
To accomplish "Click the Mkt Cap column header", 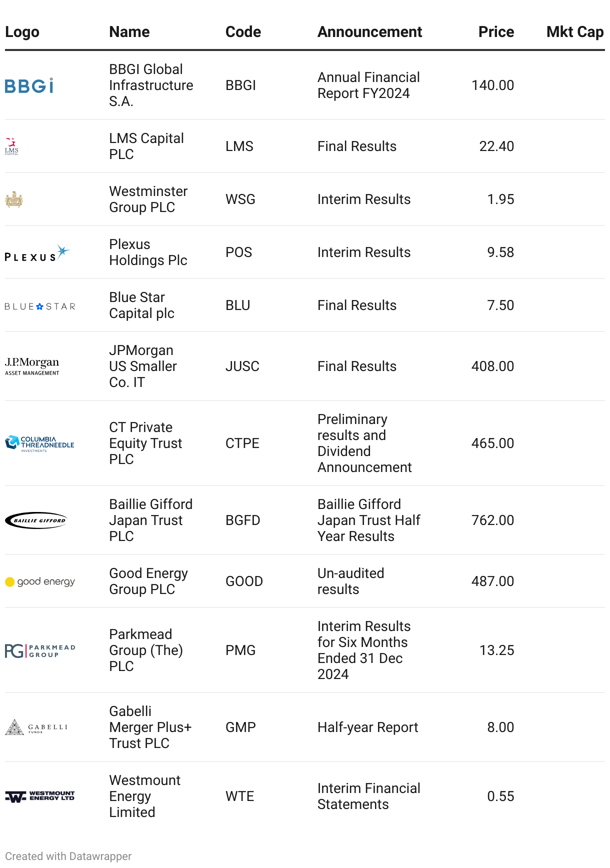I will [x=574, y=32].
